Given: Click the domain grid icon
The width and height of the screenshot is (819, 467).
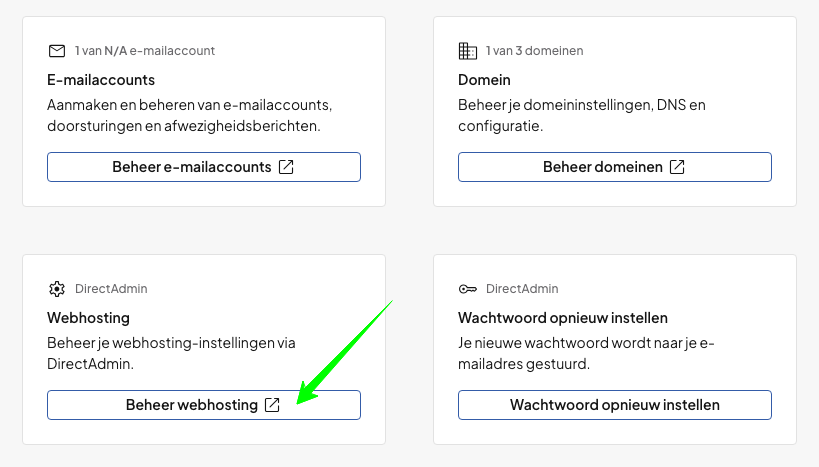Looking at the screenshot, I should coord(467,51).
